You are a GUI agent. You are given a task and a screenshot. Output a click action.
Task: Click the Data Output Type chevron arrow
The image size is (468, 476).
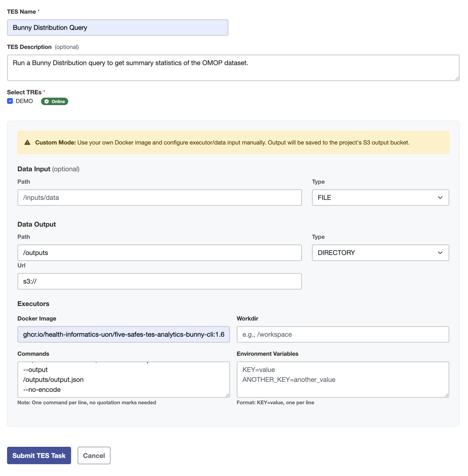pyautogui.click(x=440, y=253)
